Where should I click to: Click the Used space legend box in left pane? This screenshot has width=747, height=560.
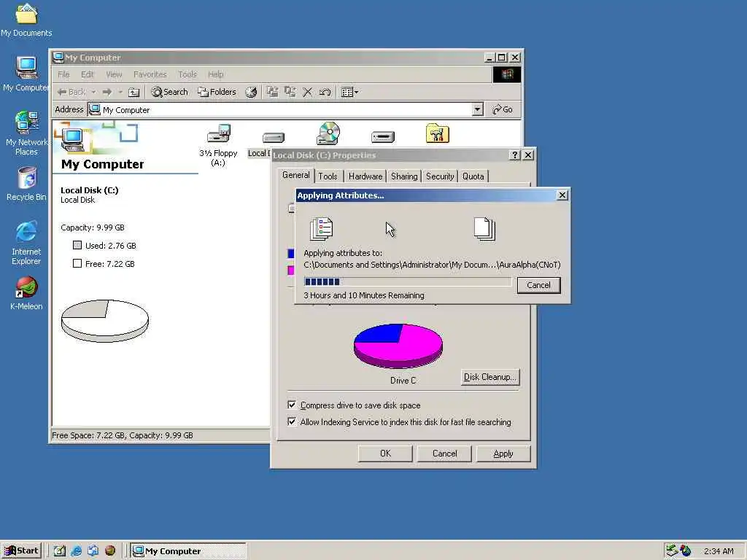click(77, 245)
